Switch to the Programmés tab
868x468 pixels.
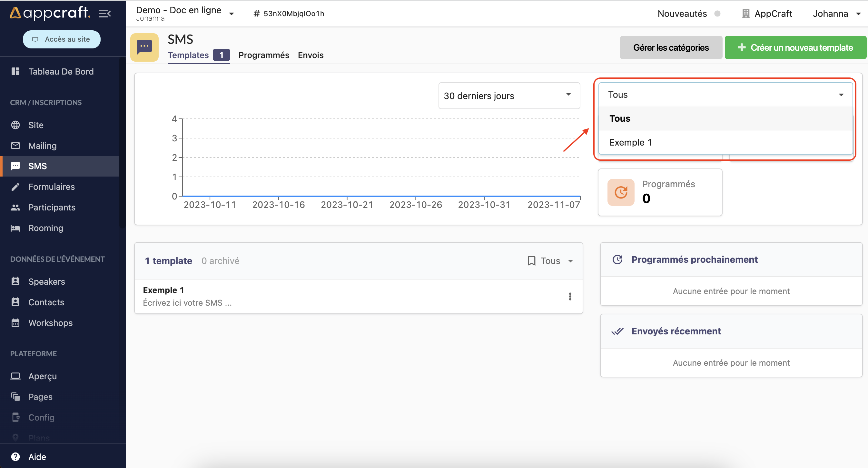264,55
